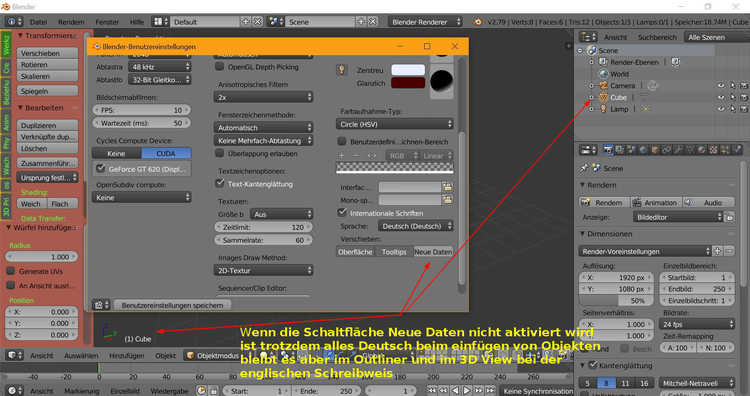Toggle Lamp renderability camera icon

click(x=744, y=109)
